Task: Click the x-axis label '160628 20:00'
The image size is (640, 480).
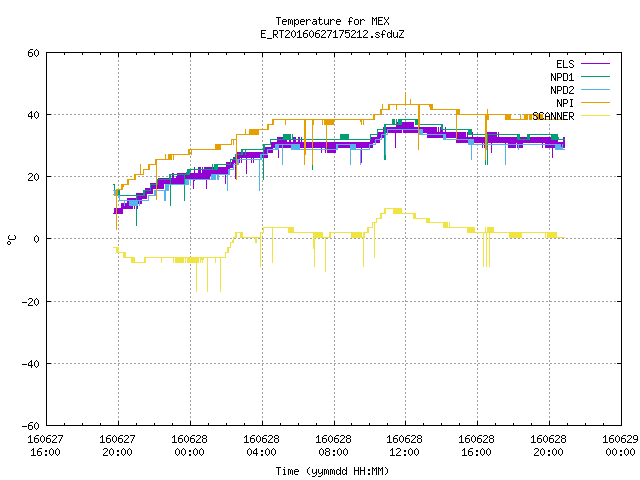Action: point(548,445)
